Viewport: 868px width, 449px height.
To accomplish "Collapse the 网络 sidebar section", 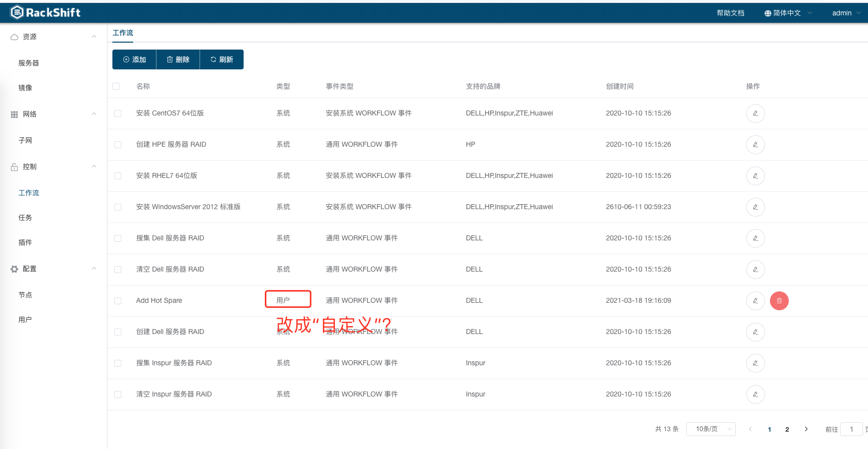I will click(94, 114).
